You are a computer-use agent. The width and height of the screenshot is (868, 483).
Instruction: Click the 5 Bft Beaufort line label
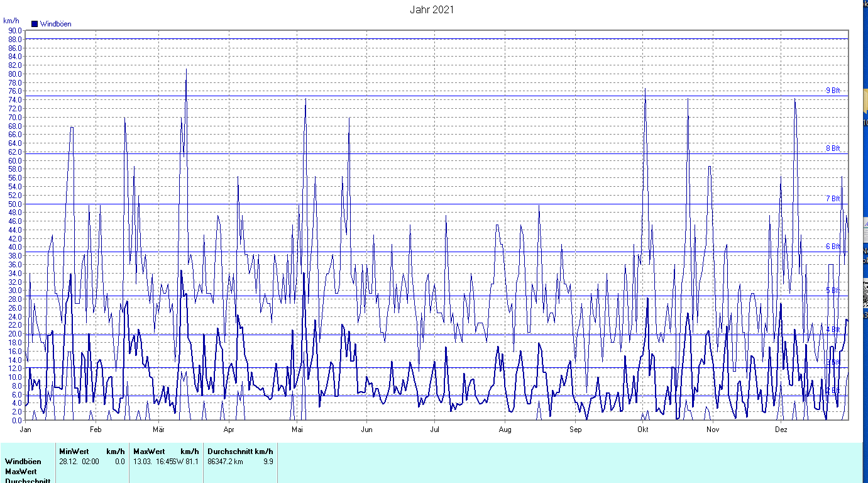coord(833,291)
